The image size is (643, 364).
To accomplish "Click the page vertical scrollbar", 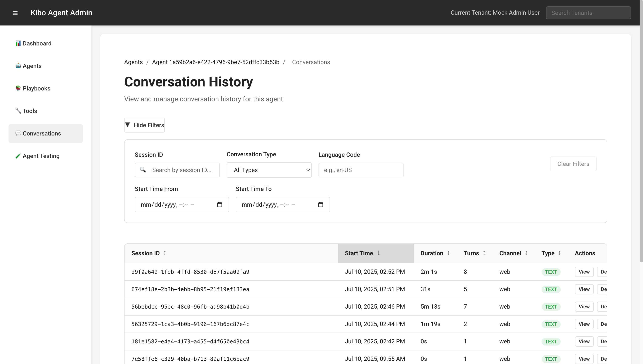I will coord(641,131).
